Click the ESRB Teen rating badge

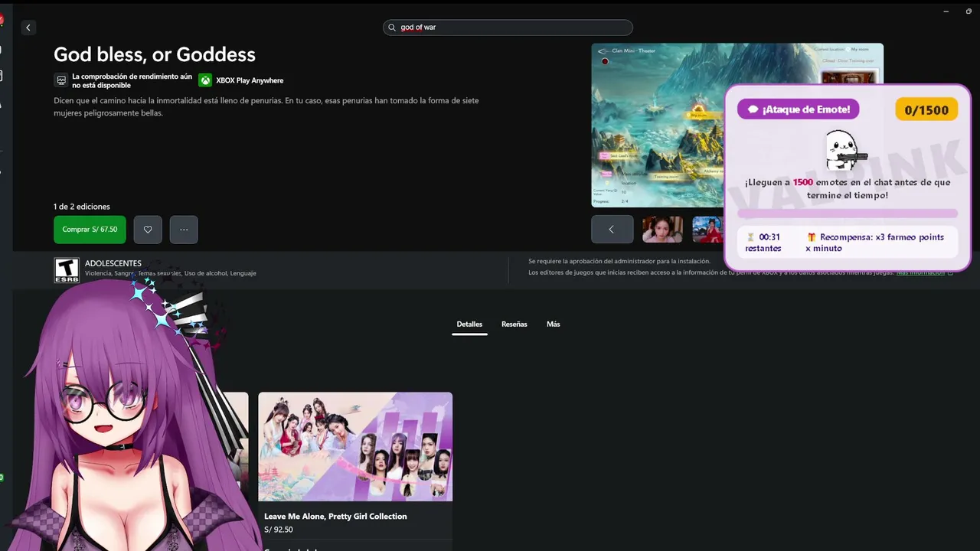click(x=66, y=270)
